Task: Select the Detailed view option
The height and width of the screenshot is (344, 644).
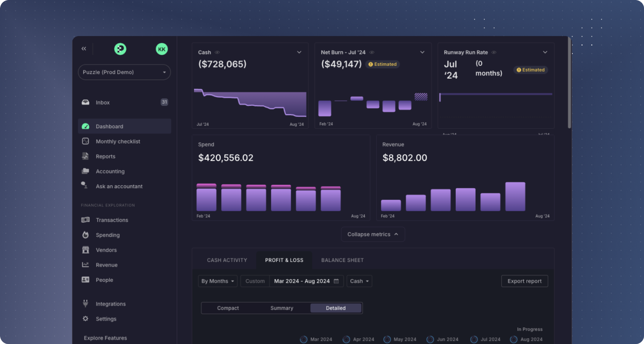Action: coord(336,308)
